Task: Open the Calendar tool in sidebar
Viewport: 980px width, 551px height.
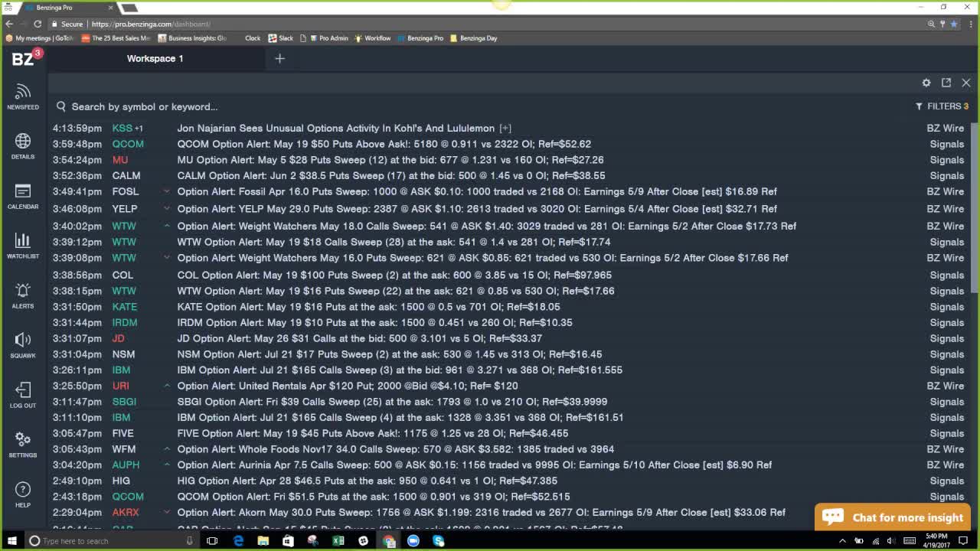Action: (x=23, y=196)
